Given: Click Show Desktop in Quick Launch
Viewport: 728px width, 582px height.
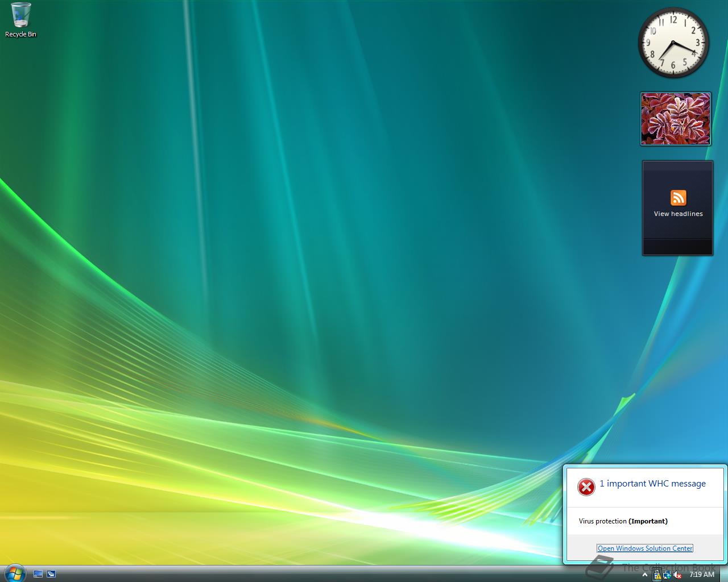Looking at the screenshot, I should [x=38, y=574].
